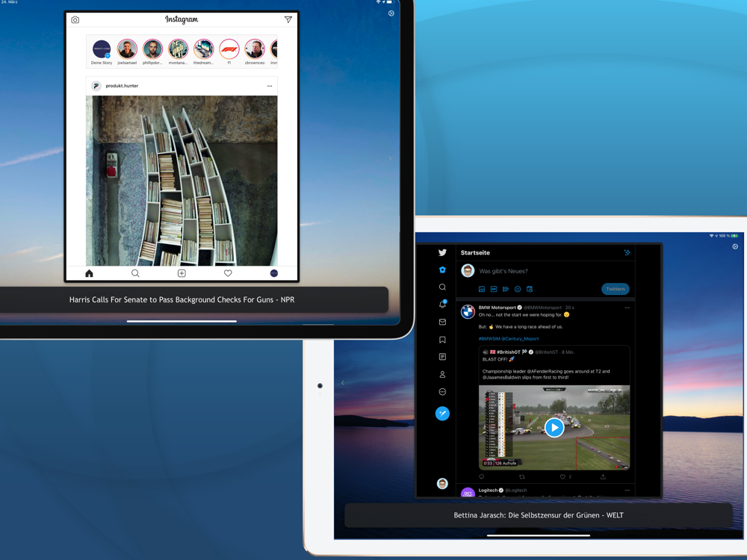
Task: Open Twitter bookmarks icon
Action: click(x=442, y=340)
